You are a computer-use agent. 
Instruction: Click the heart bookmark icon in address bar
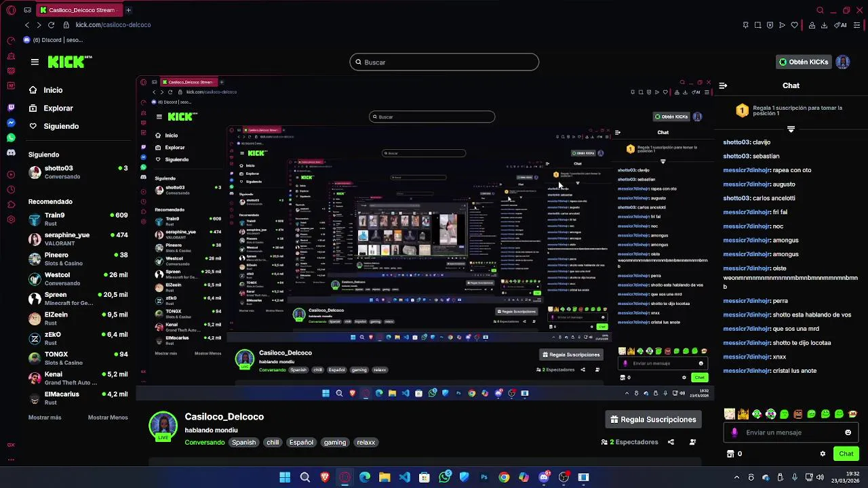[794, 25]
